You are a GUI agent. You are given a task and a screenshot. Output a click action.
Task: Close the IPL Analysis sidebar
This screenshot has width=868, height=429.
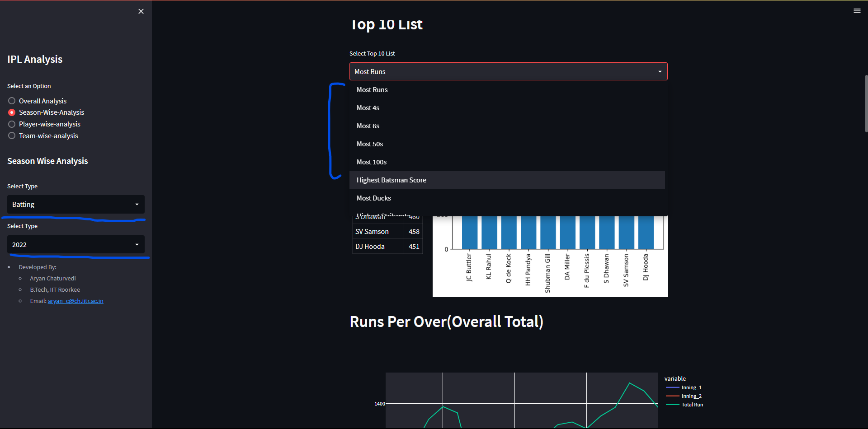[141, 11]
